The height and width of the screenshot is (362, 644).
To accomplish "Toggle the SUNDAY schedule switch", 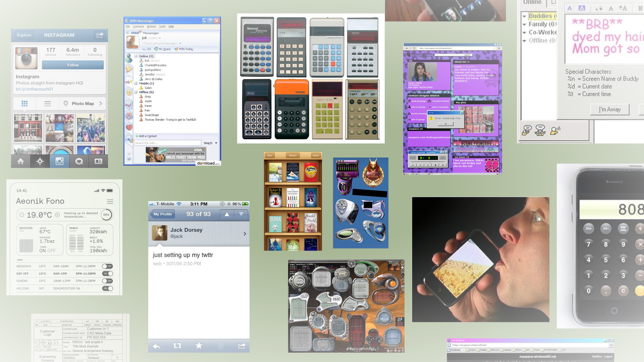I will click(x=107, y=281).
